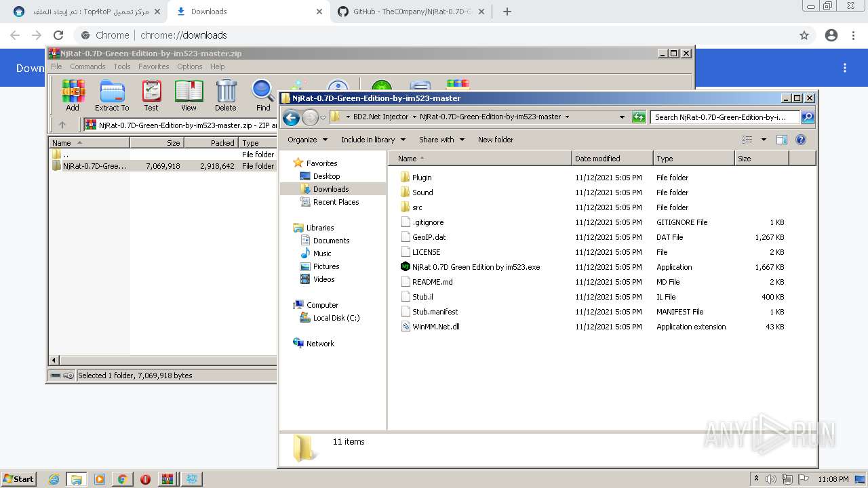The width and height of the screenshot is (868, 488).
Task: Refresh the Explorer folder view
Action: [x=638, y=117]
